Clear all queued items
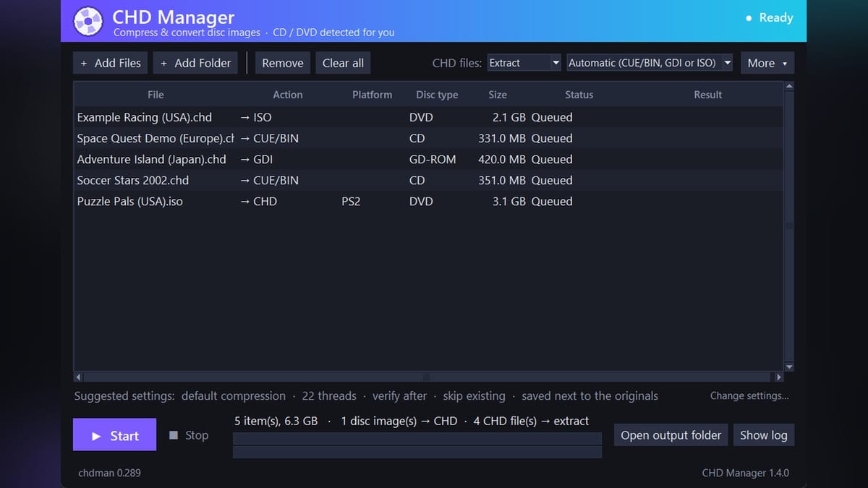 point(343,63)
